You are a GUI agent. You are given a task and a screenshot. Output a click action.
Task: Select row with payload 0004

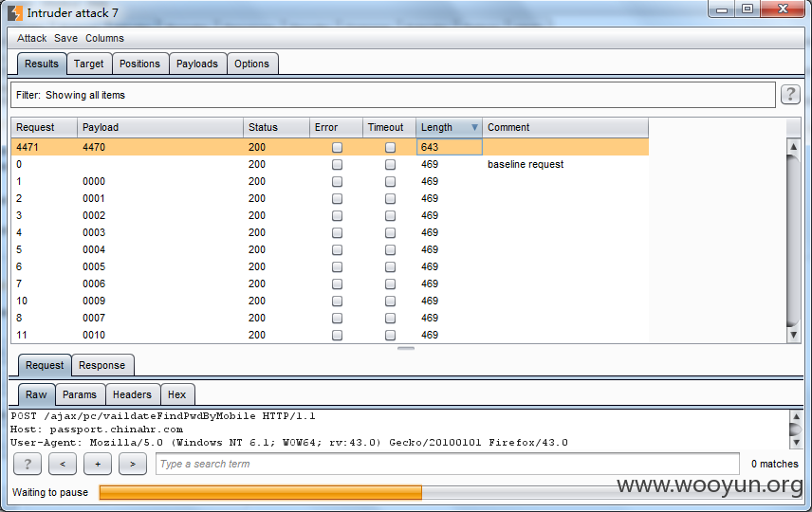[x=330, y=249]
